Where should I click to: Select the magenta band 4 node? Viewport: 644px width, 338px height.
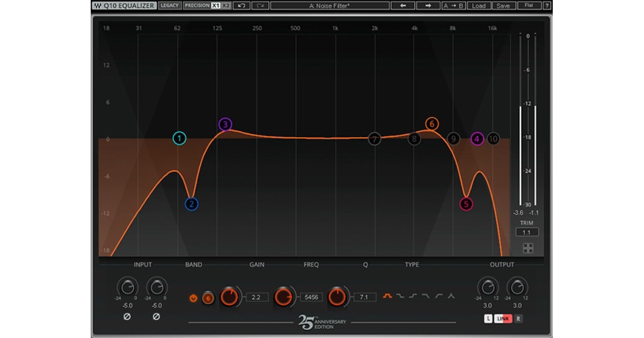(477, 139)
